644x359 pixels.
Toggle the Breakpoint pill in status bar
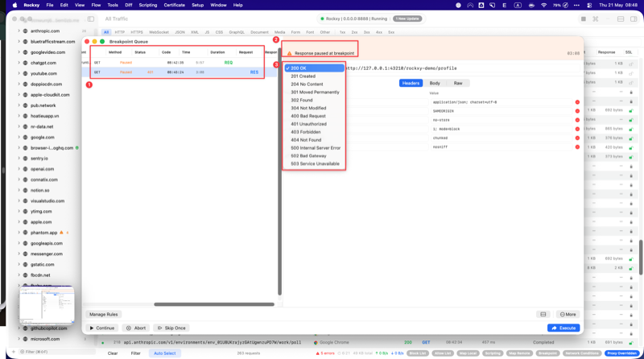(547, 353)
